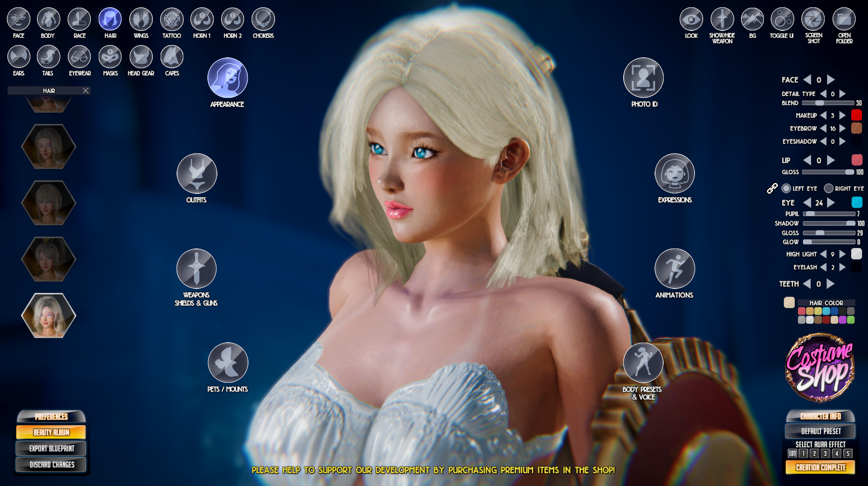Open the Character Info tab

820,416
